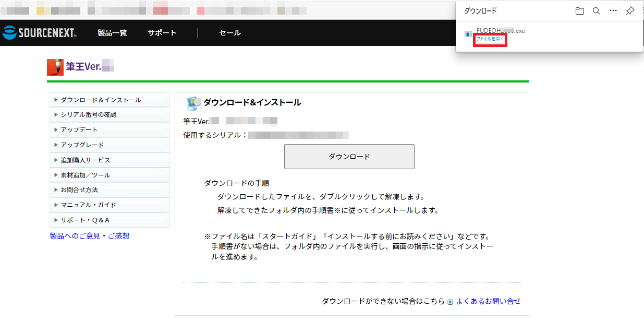Select シリアル番号の確認 in sidebar
Screen dimensions: 644x320
pyautogui.click(x=110, y=114)
